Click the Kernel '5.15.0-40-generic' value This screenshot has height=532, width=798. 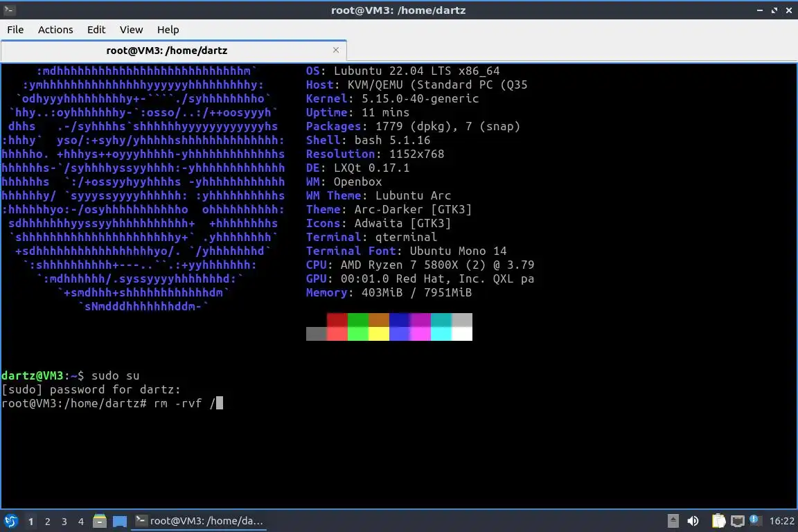point(420,99)
